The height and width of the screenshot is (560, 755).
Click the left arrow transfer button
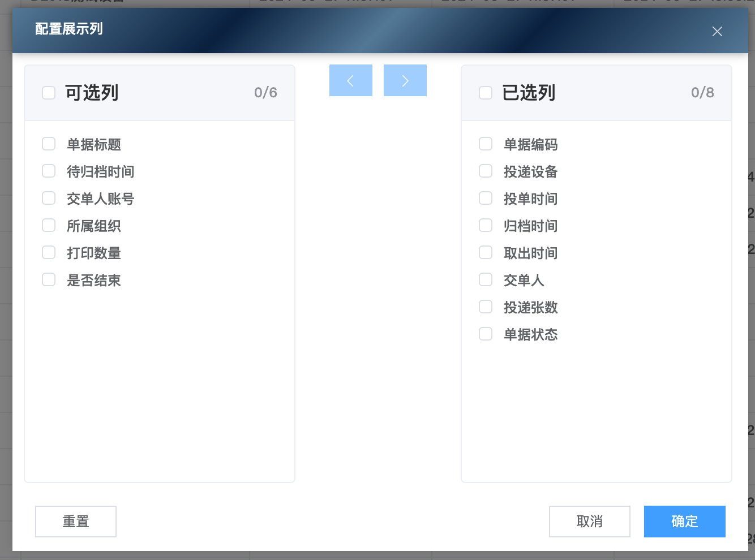(x=351, y=80)
